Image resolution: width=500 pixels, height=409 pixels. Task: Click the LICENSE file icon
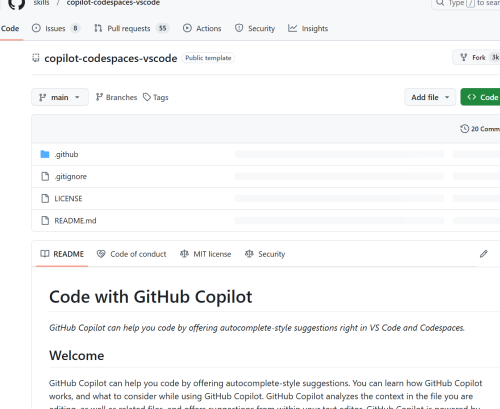point(45,198)
